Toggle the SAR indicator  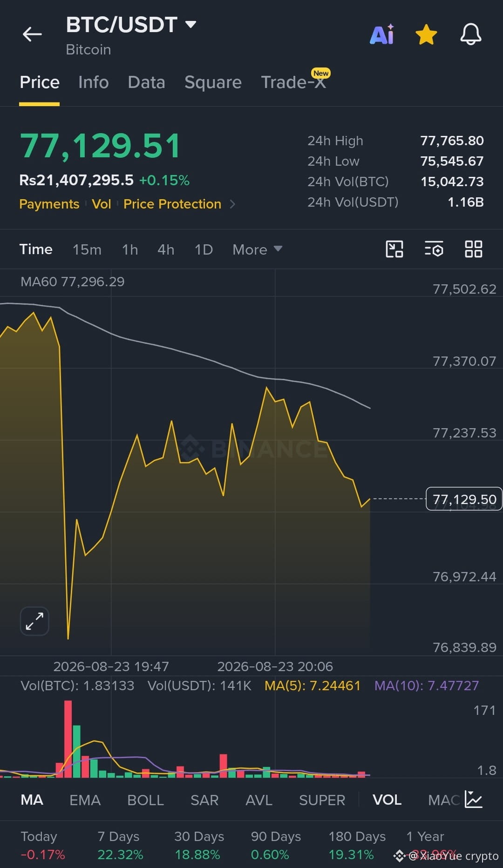click(x=204, y=800)
